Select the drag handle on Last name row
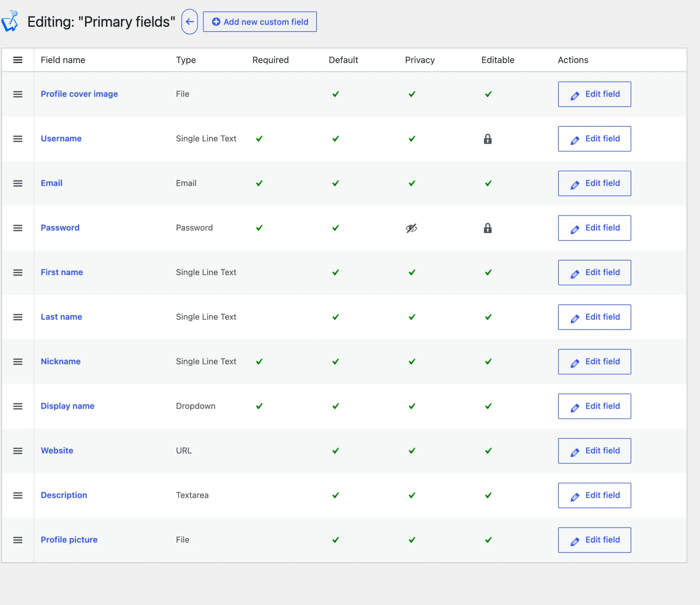 18,317
